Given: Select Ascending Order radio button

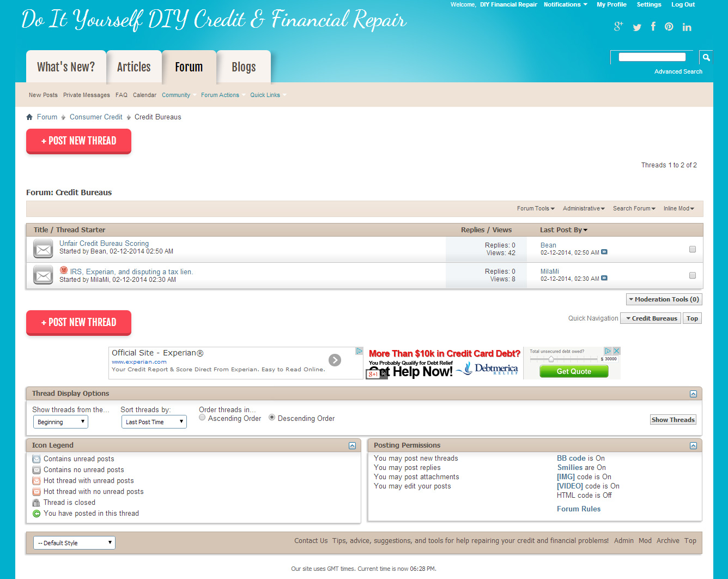Looking at the screenshot, I should pyautogui.click(x=202, y=418).
